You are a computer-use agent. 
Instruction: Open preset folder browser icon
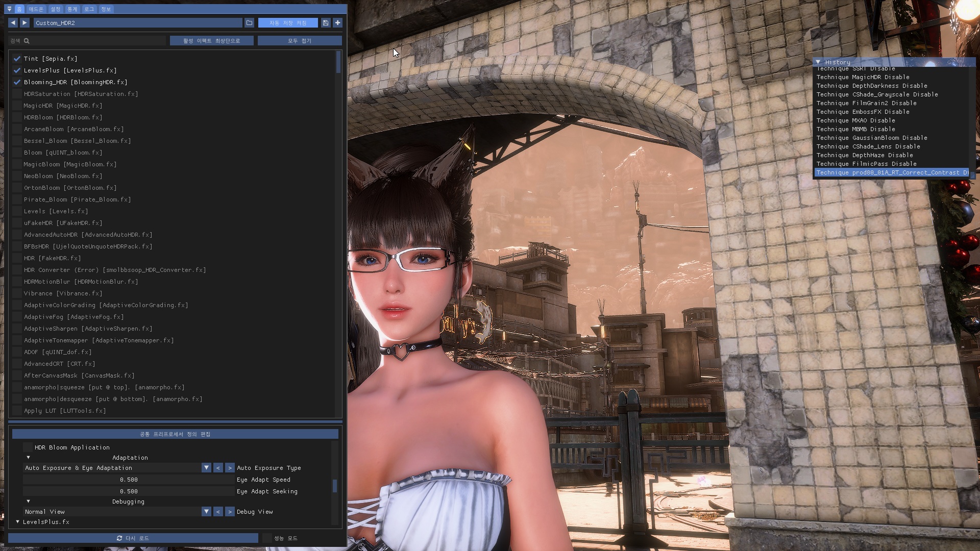pyautogui.click(x=249, y=22)
